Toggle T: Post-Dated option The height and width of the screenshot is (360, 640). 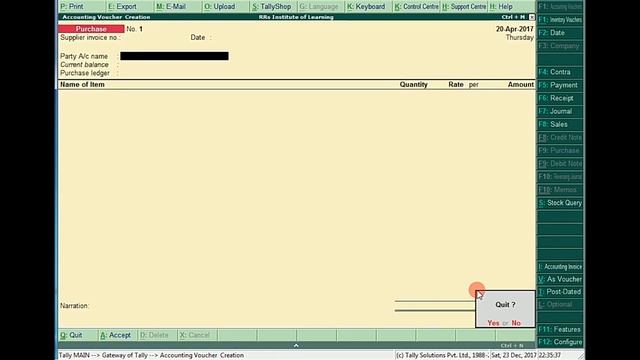pyautogui.click(x=560, y=292)
